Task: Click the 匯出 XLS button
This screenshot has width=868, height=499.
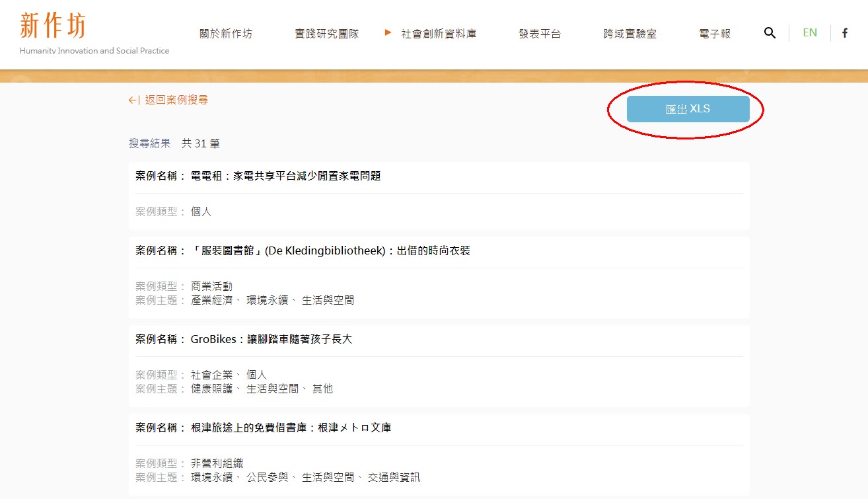Action: pyautogui.click(x=688, y=109)
